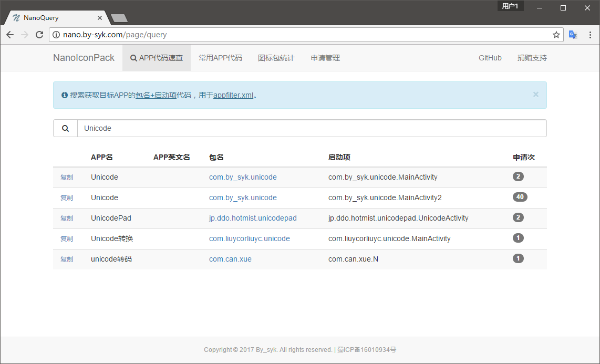Image resolution: width=600 pixels, height=364 pixels.
Task: Bookmark this page with the star icon
Action: [556, 35]
